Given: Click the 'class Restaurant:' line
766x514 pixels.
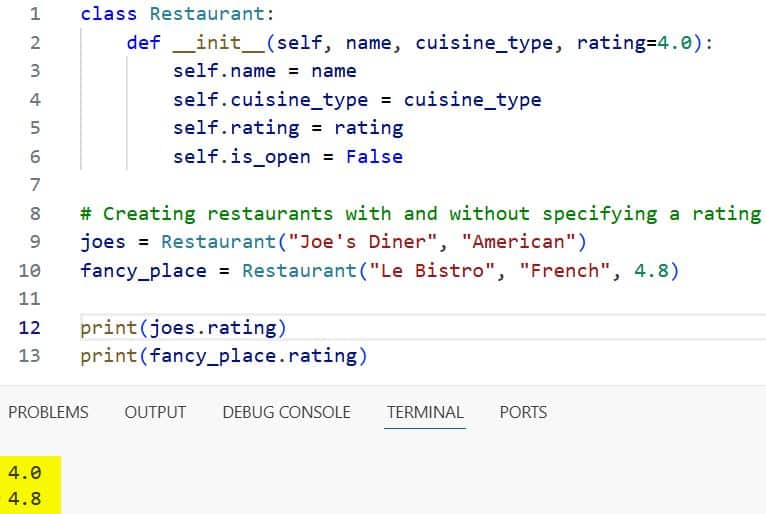Looking at the screenshot, I should 177,14.
